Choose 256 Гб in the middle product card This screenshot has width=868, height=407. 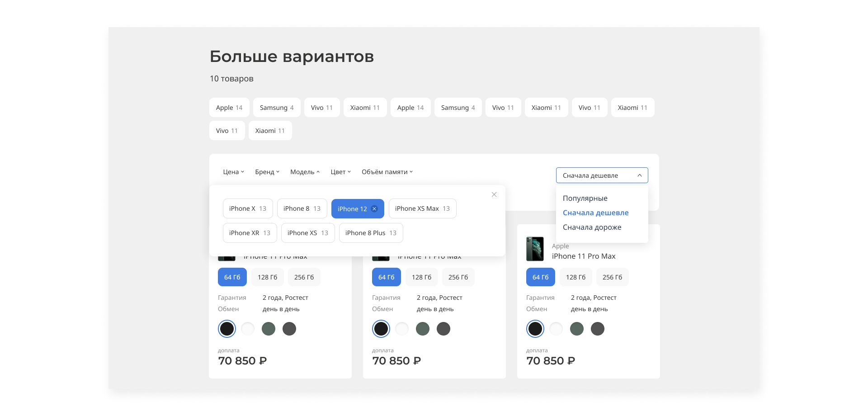click(458, 277)
